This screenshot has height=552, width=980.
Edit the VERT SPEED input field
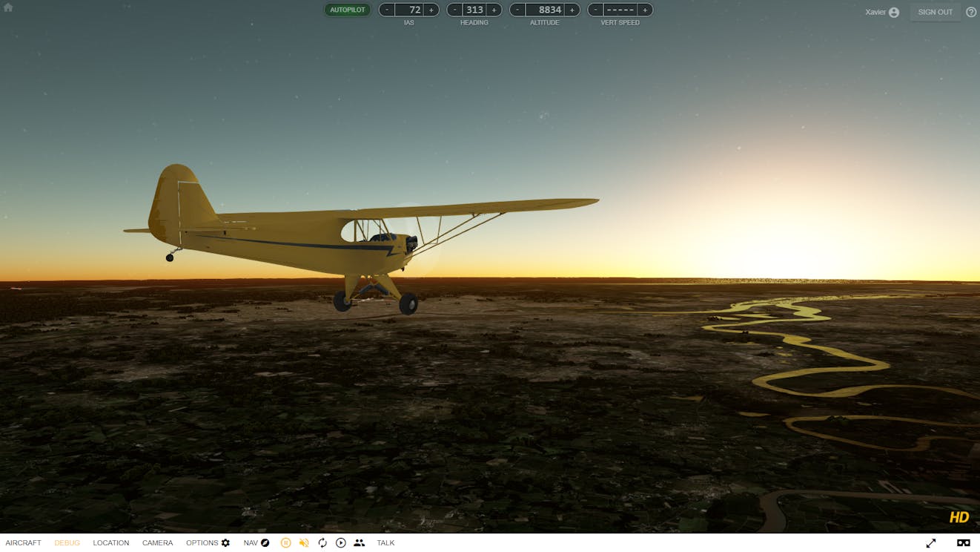(620, 10)
